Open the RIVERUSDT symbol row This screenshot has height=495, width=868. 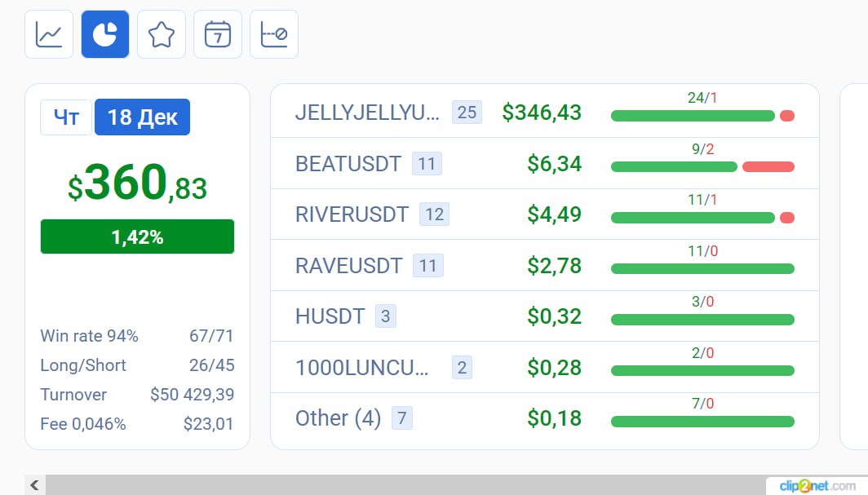[545, 214]
